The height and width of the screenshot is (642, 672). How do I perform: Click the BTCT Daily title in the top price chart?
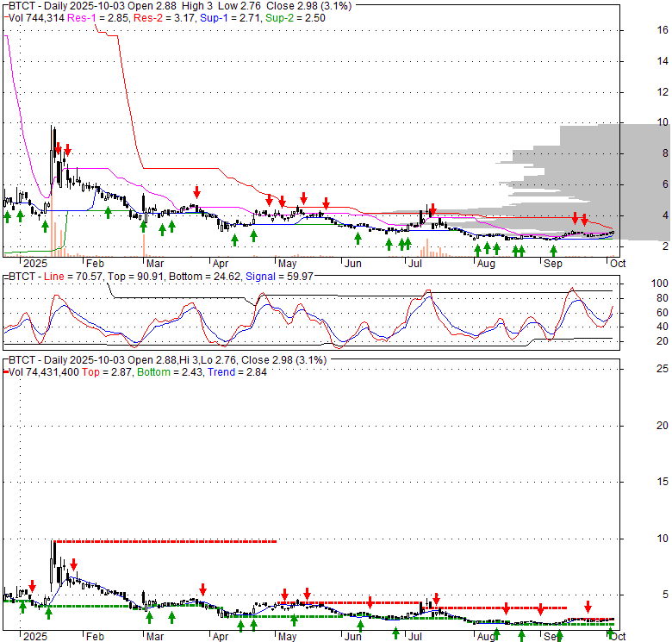tap(180, 6)
